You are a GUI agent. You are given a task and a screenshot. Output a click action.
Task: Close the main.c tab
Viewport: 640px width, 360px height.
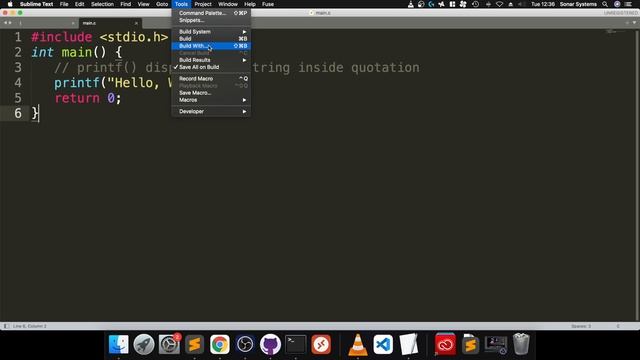coord(136,23)
